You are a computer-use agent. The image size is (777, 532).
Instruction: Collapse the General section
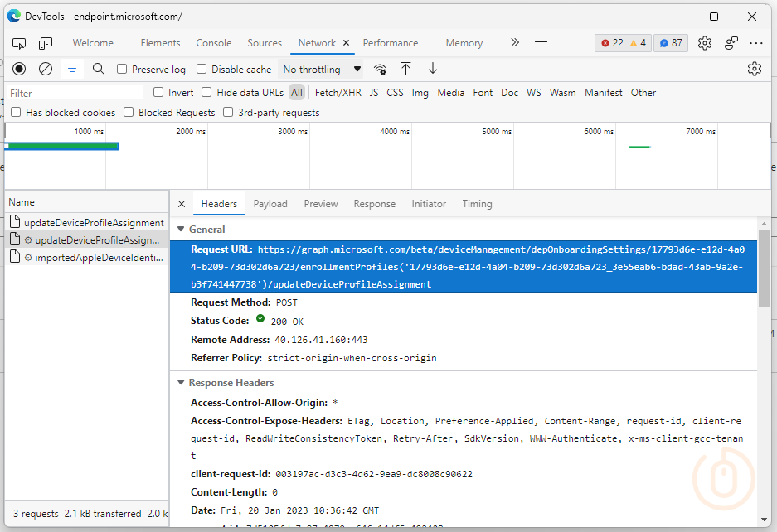coord(181,230)
